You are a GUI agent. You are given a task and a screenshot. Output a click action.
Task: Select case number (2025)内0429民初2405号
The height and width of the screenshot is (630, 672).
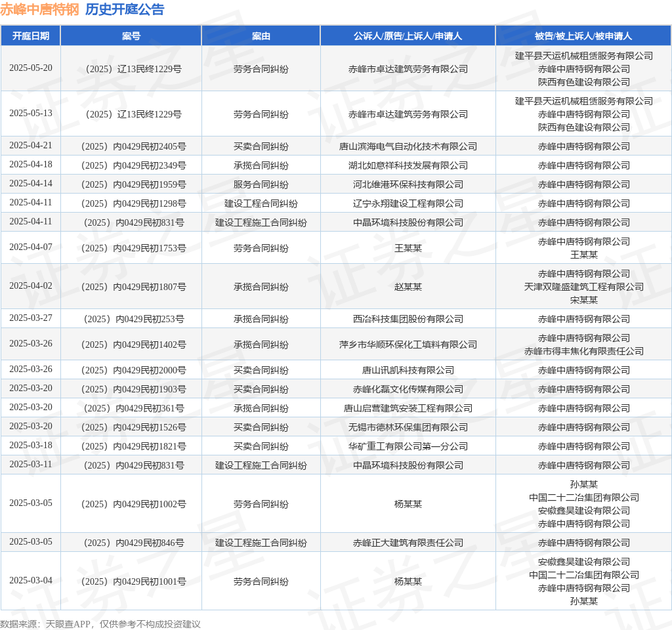pos(134,146)
